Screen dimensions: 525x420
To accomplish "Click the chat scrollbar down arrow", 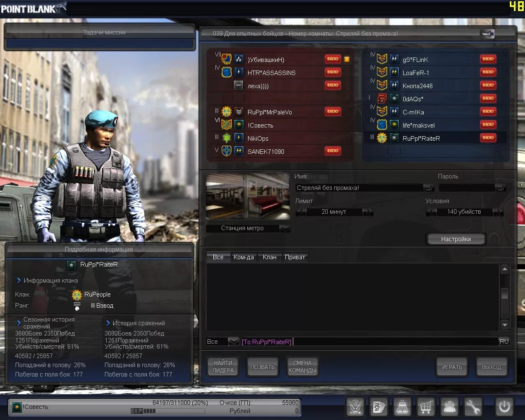I will 505,325.
